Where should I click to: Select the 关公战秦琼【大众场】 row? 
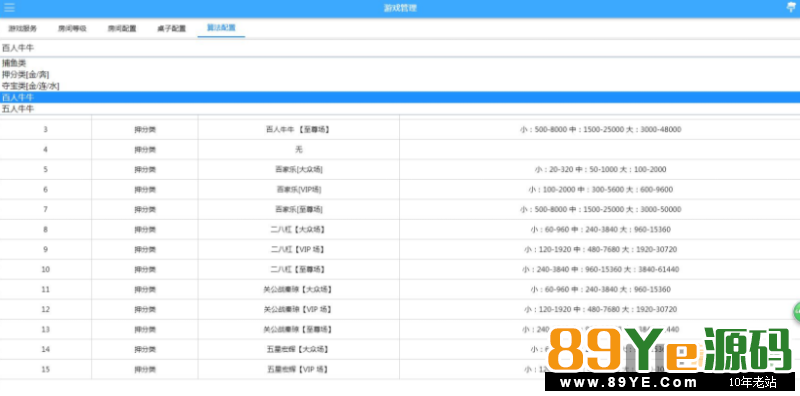click(x=400, y=289)
